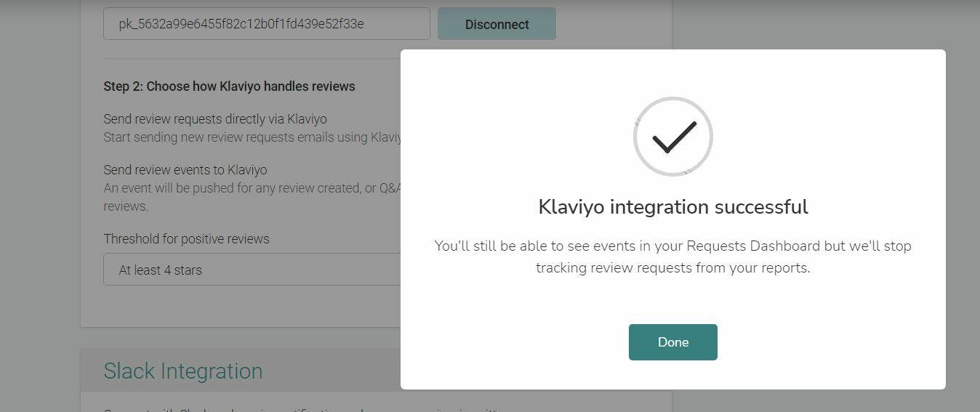Open the Threshold for positive reviews dropdown
980x412 pixels.
point(252,270)
